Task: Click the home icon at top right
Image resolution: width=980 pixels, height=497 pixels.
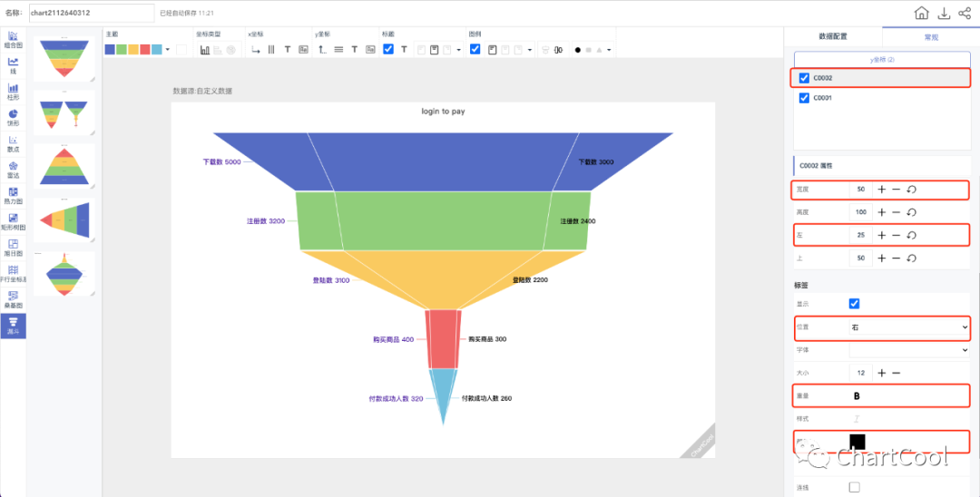Action: (x=922, y=13)
